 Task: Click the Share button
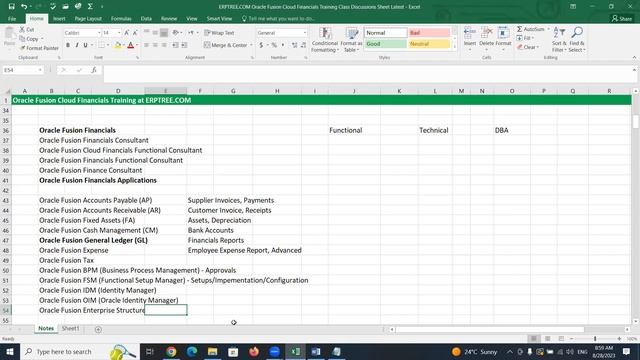point(622,19)
